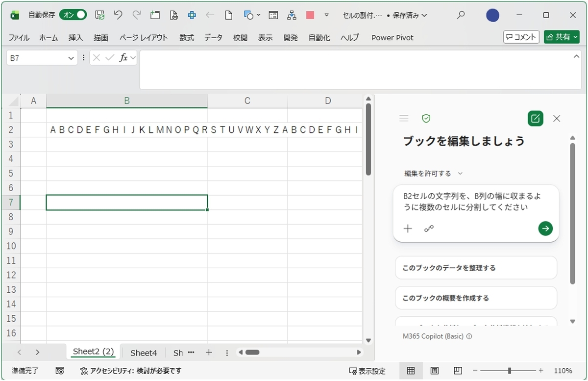Open the print preview icon
Image resolution: width=588 pixels, height=381 pixels.
[x=173, y=15]
